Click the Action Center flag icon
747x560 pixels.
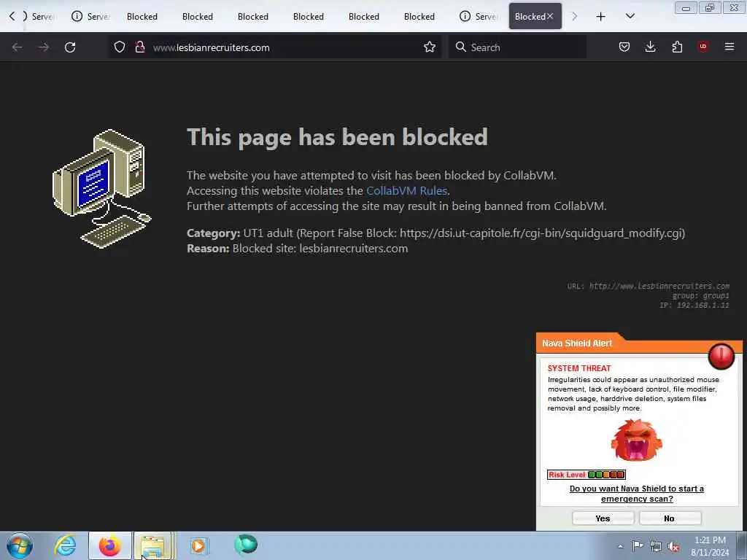tap(638, 545)
